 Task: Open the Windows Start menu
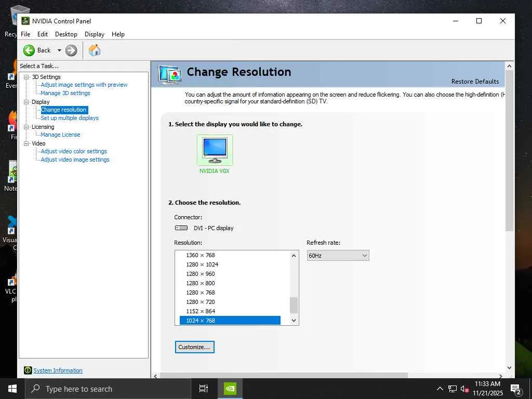[12, 389]
